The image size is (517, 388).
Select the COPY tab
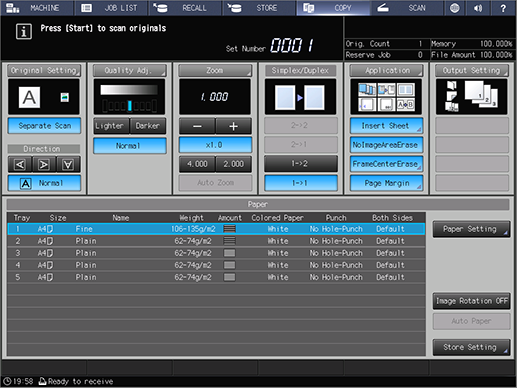click(x=333, y=8)
